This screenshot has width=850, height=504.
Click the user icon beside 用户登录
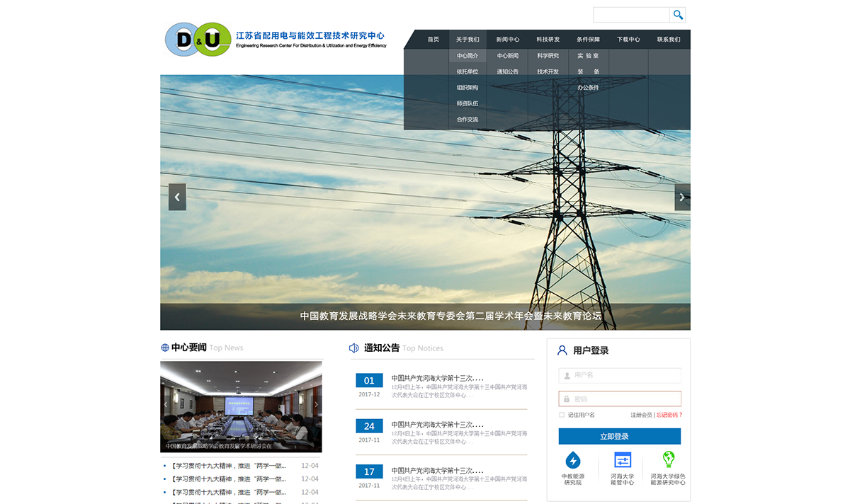pyautogui.click(x=562, y=350)
